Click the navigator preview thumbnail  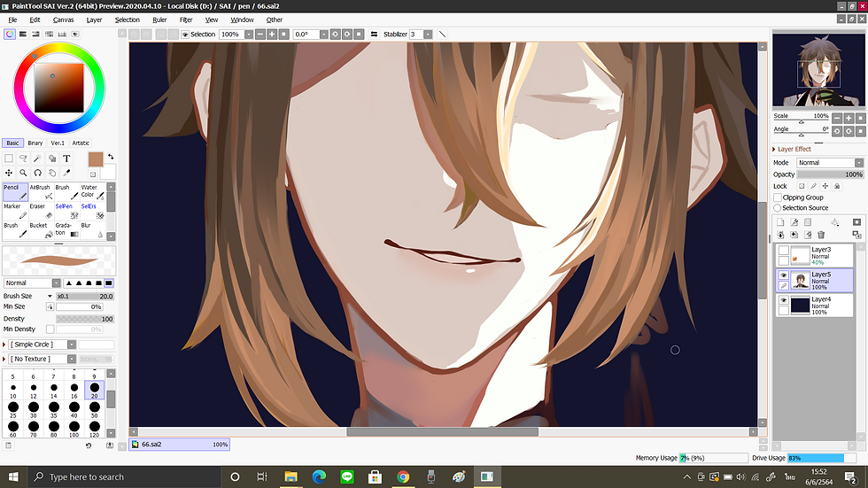(x=818, y=70)
